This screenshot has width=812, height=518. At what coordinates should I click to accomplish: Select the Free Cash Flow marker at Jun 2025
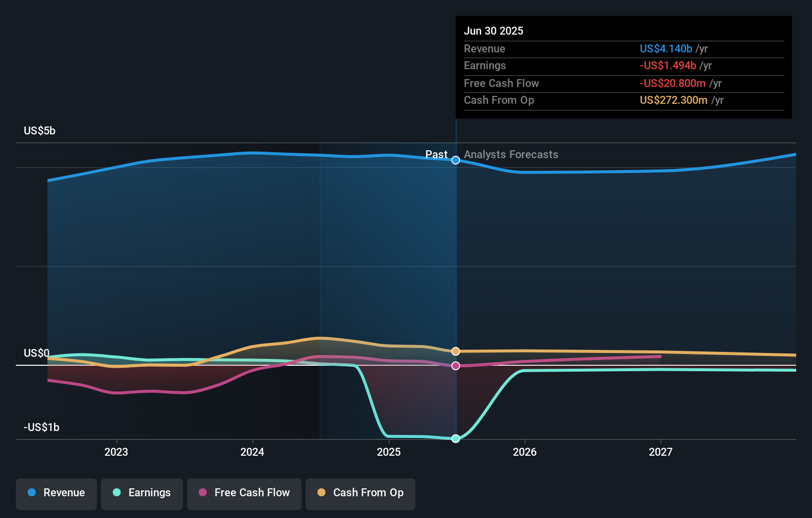point(456,366)
